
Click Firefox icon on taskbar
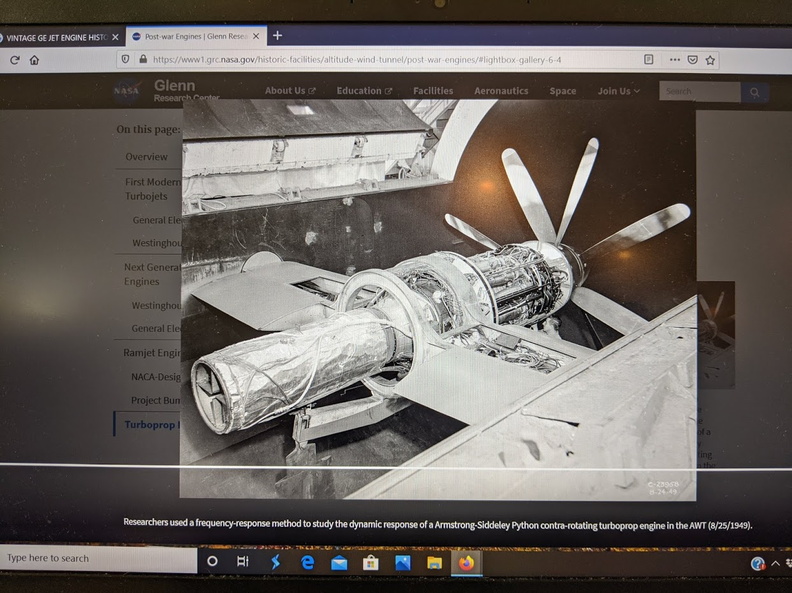tap(466, 562)
